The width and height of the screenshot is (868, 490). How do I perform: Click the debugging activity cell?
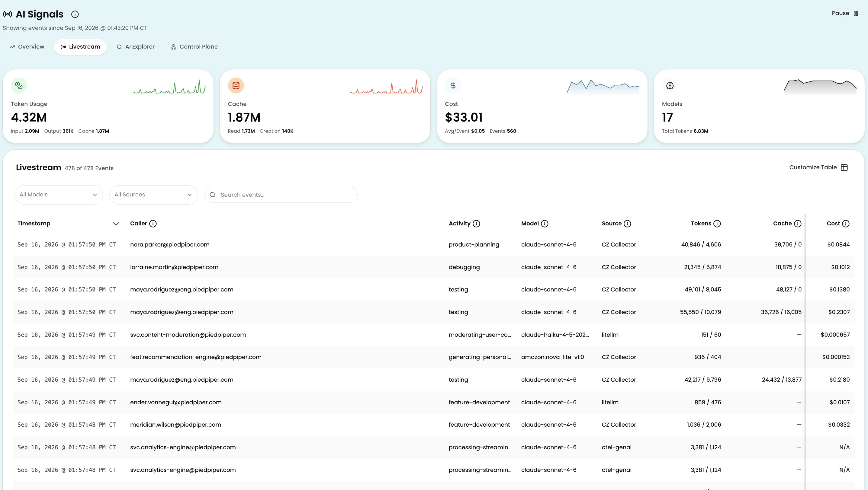(x=464, y=267)
